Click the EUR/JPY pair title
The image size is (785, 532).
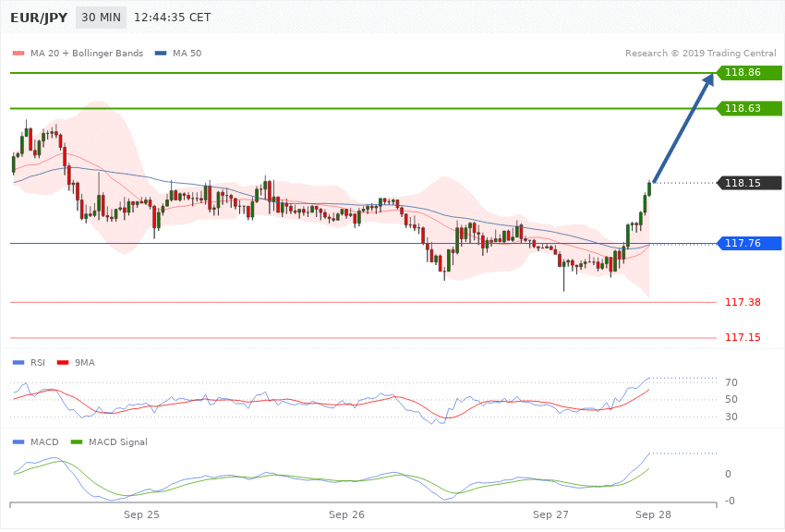click(39, 18)
